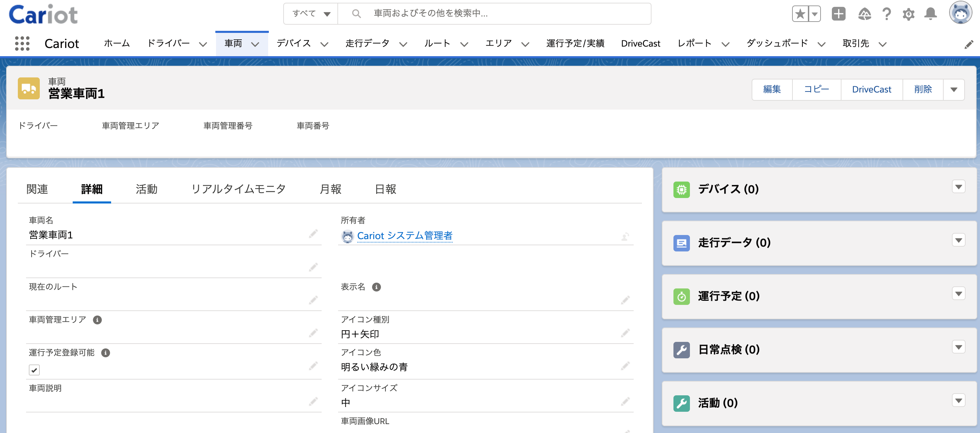Expand the ダッシュボード nav chevron

pos(822,45)
